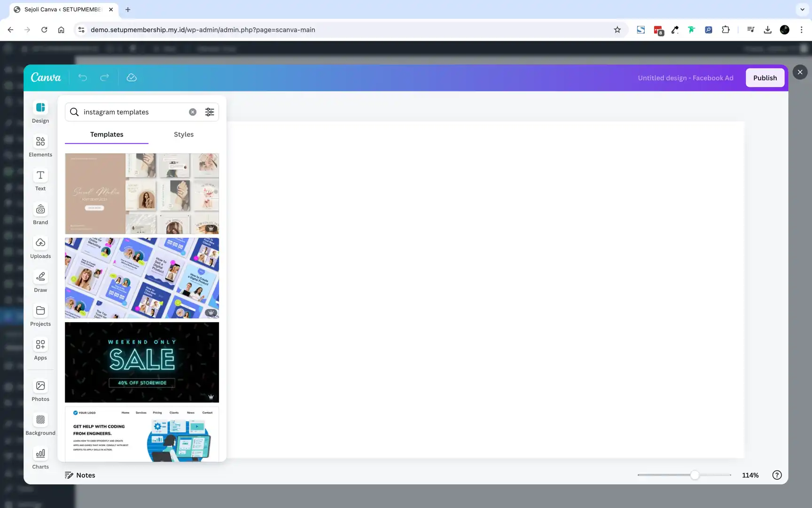
Task: Open the Background panel
Action: click(40, 424)
